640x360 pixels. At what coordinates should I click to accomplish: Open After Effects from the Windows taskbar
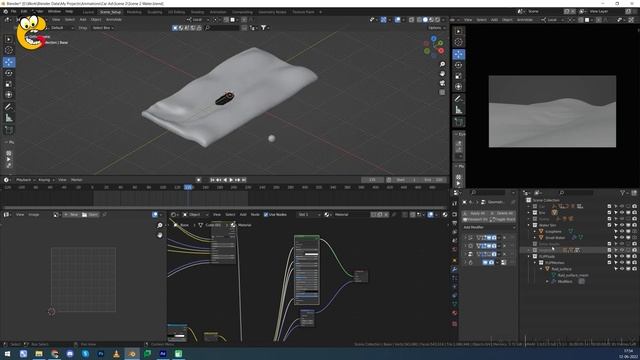point(163,354)
